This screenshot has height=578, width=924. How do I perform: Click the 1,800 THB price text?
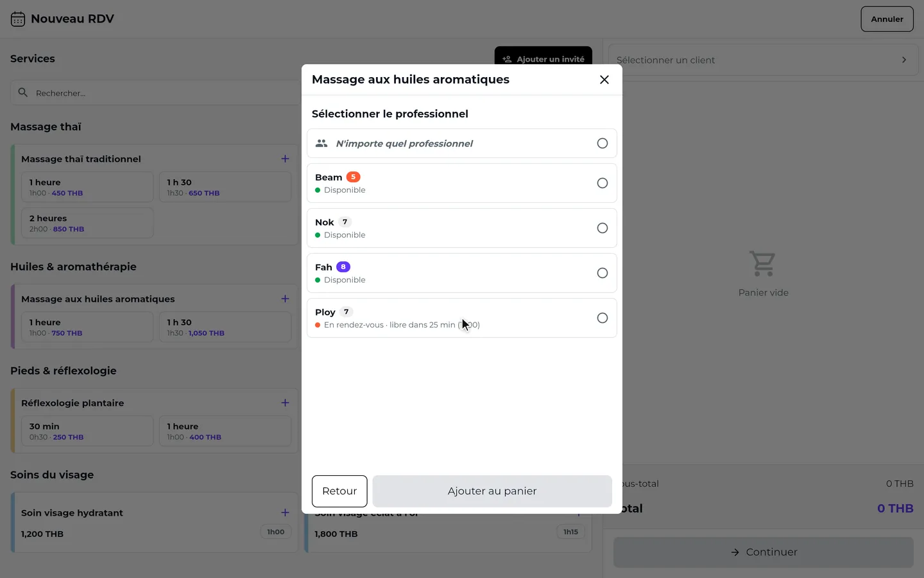[x=336, y=534]
